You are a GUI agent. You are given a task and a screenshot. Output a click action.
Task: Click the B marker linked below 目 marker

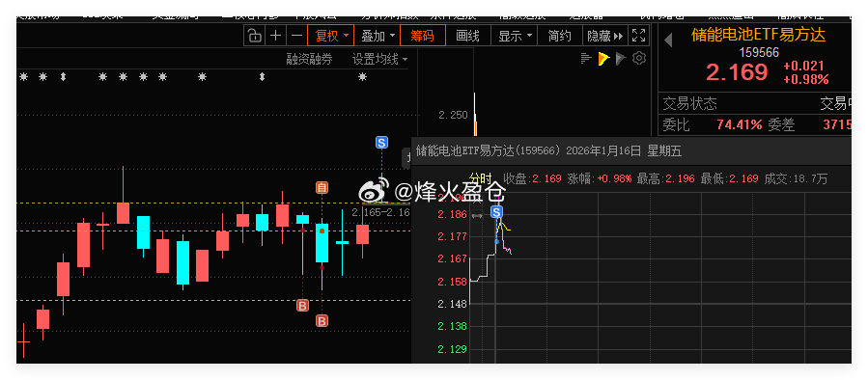click(x=322, y=321)
